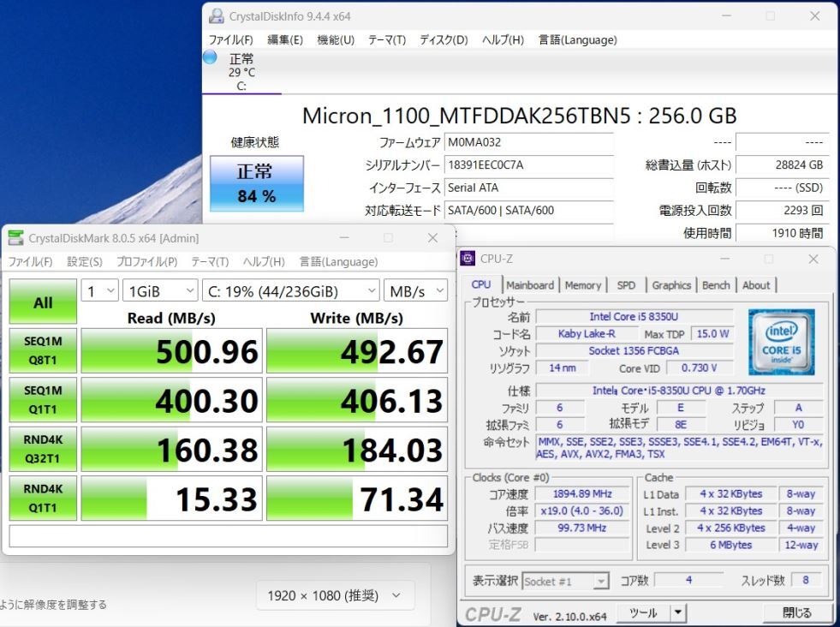840x627 pixels.
Task: Switch to the Graphics tab in CPU-Z
Action: click(671, 285)
